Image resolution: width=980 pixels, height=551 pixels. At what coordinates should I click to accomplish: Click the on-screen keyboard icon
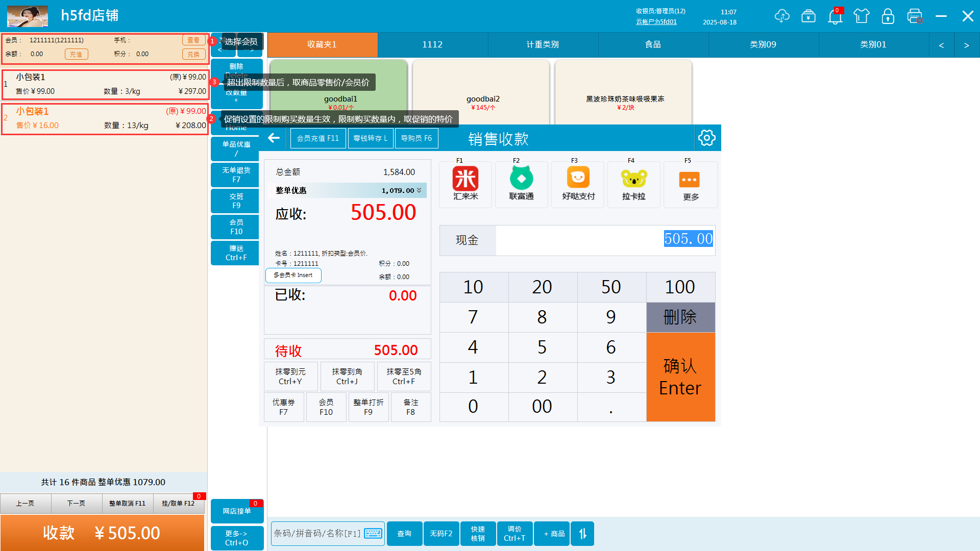point(373,534)
